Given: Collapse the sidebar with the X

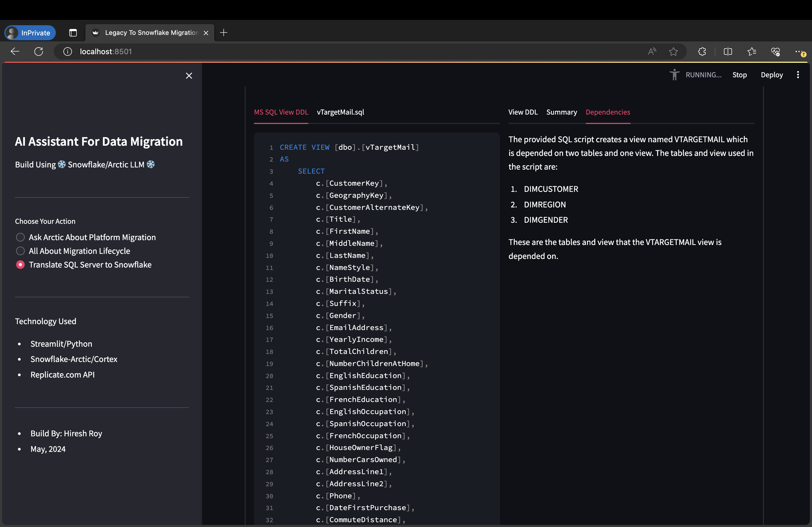Looking at the screenshot, I should click(x=189, y=76).
